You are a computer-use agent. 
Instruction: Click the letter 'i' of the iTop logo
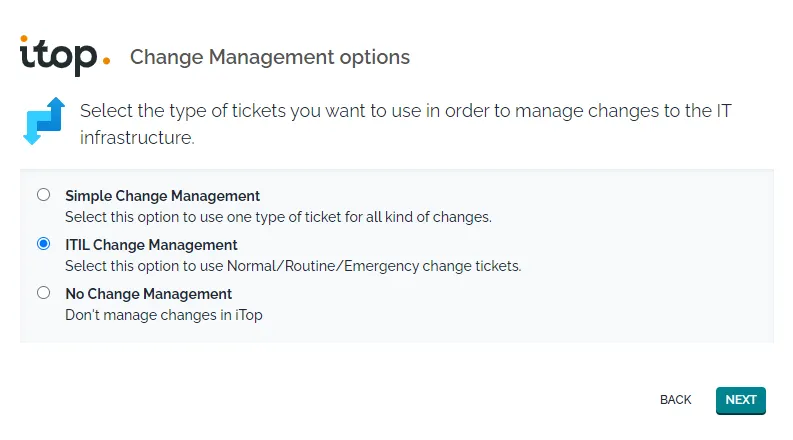(x=25, y=54)
